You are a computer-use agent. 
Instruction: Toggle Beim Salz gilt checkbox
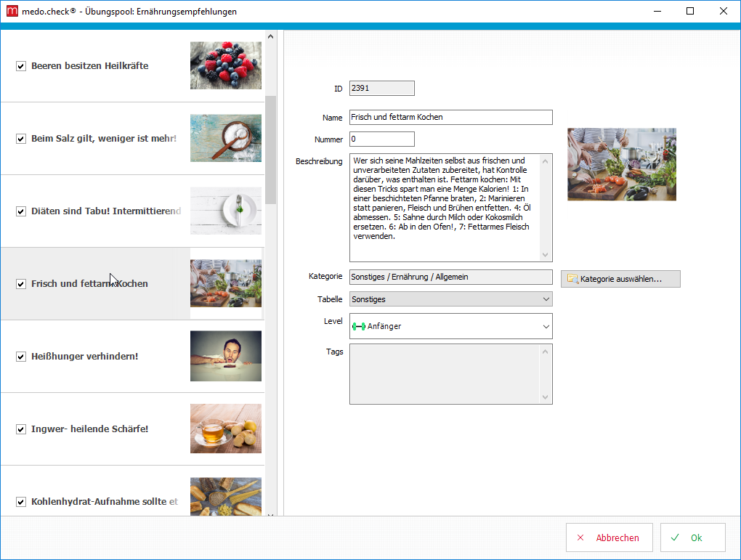point(21,139)
